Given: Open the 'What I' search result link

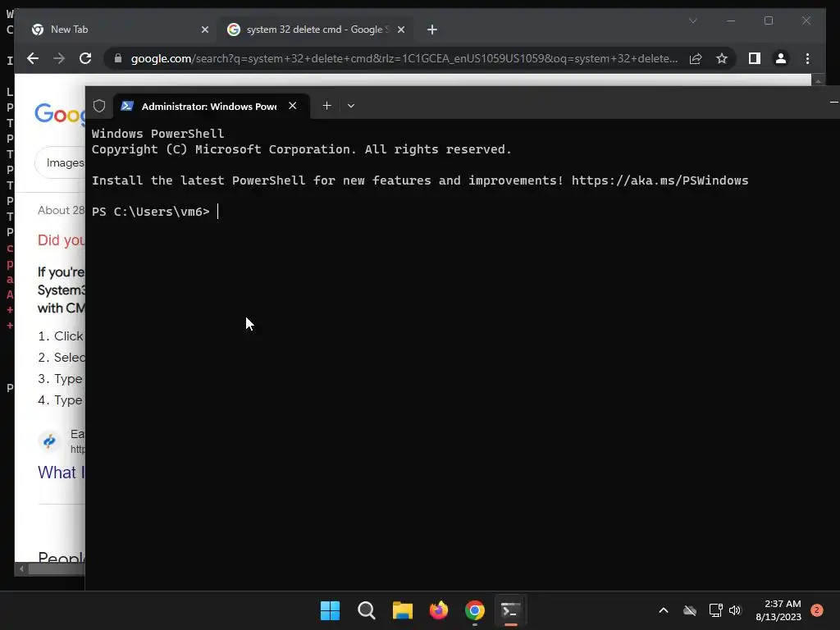Looking at the screenshot, I should 61,472.
